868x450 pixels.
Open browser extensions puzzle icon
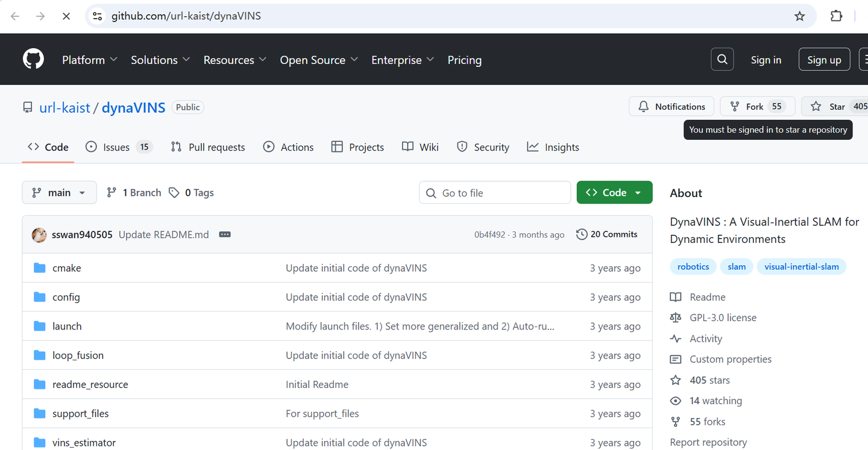tap(836, 16)
